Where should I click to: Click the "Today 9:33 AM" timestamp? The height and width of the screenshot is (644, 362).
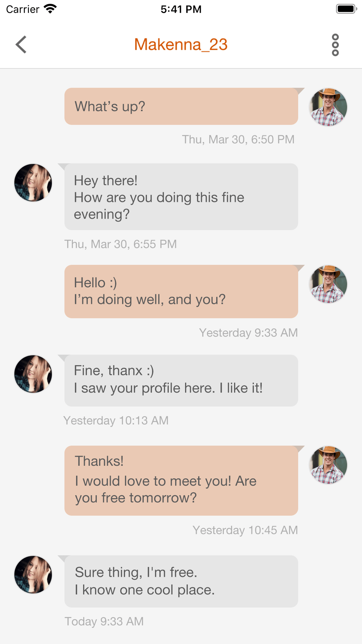104,622
